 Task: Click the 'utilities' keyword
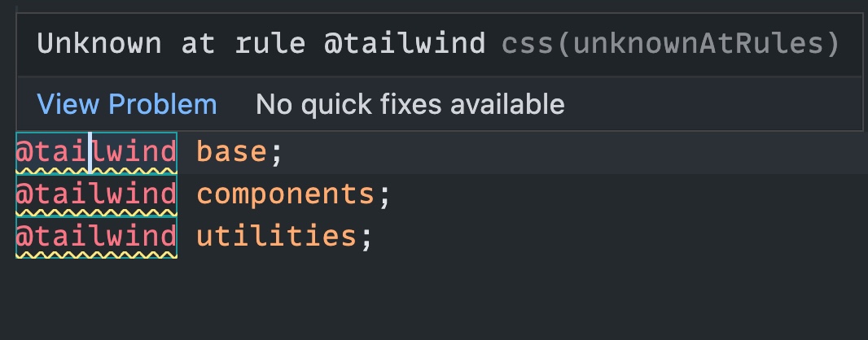click(x=277, y=237)
